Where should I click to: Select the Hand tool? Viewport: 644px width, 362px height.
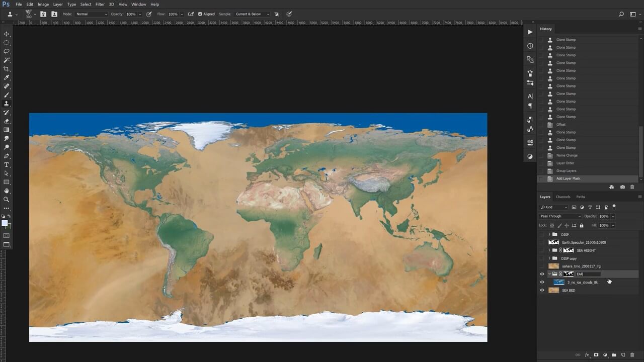click(7, 191)
